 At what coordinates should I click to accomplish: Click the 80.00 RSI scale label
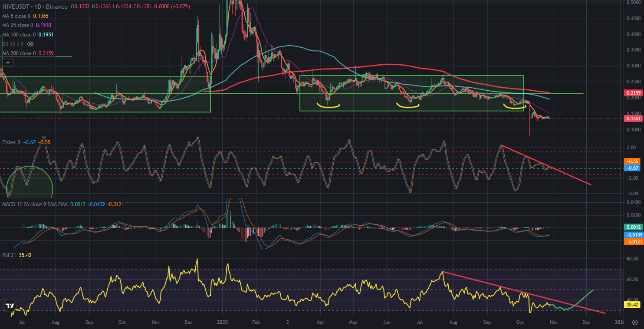632,259
